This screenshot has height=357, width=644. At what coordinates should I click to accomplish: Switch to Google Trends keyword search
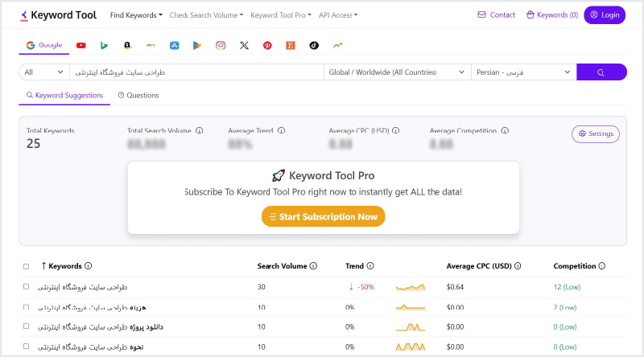(x=337, y=46)
